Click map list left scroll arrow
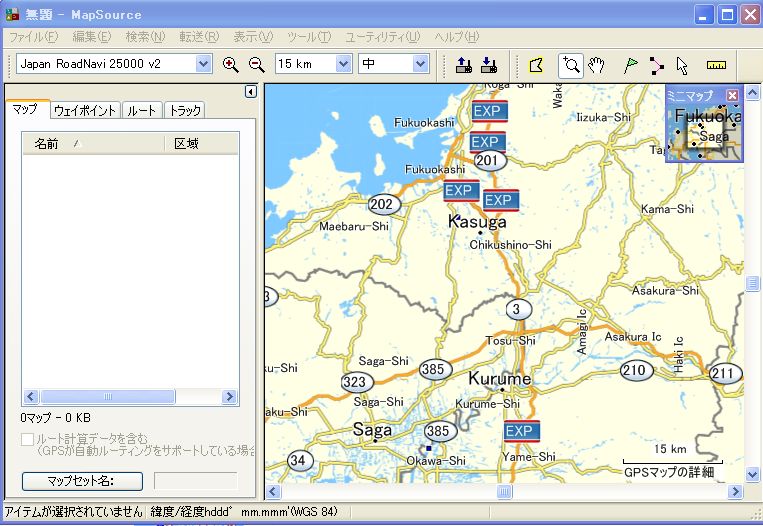The height and width of the screenshot is (526, 763). click(x=31, y=397)
